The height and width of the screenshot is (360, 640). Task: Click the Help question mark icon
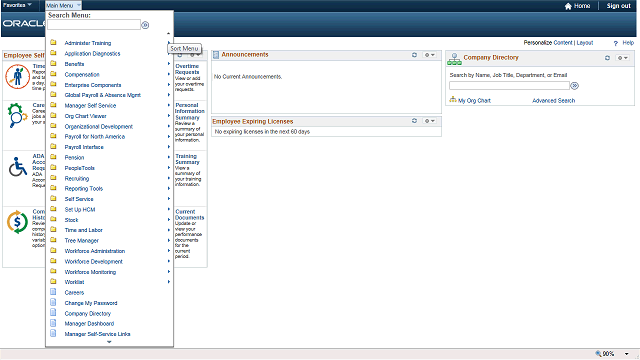(616, 43)
